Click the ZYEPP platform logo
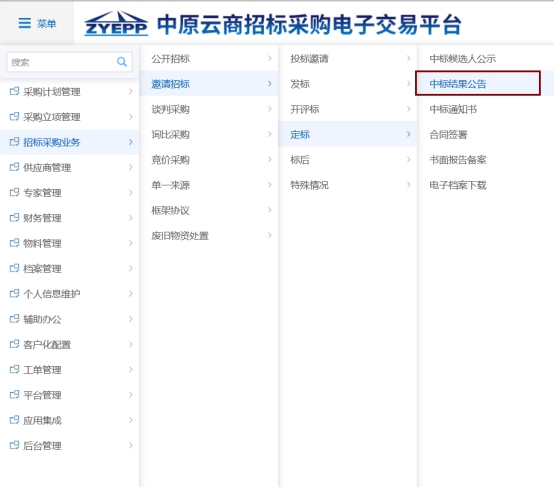Screen dimensions: 555x487 point(116,24)
